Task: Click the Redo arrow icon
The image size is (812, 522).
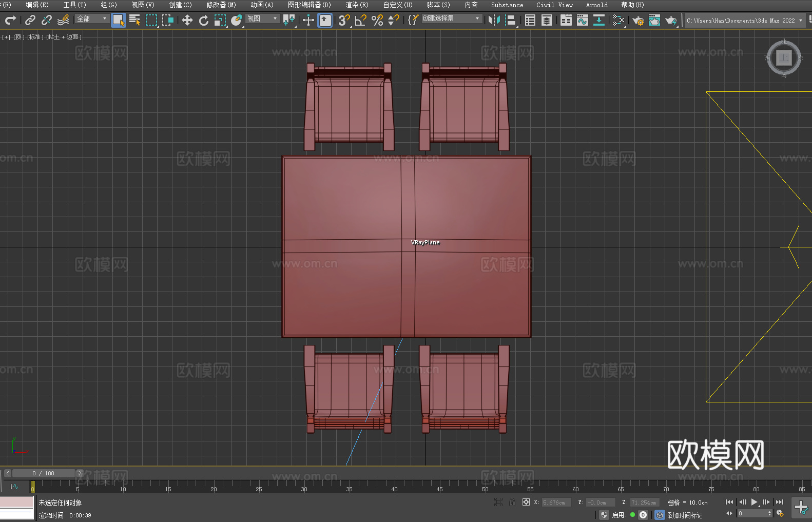Action: click(x=10, y=20)
